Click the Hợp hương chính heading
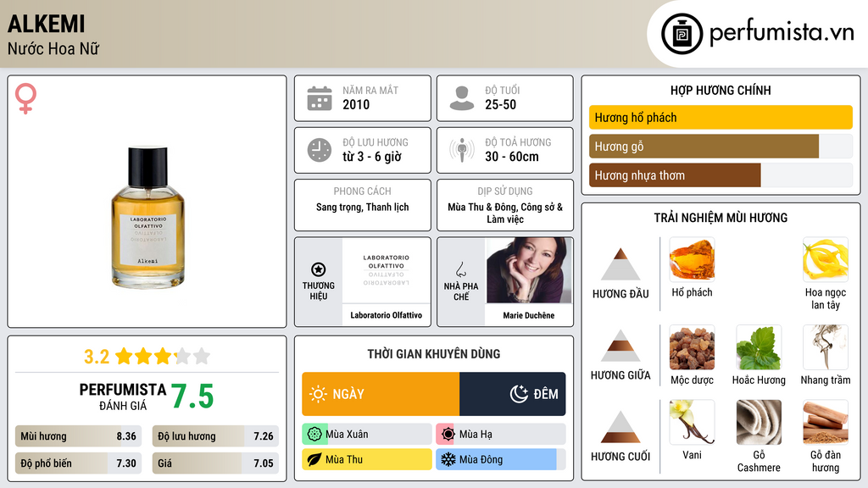Viewport: 868px width, 488px height. coord(721,91)
